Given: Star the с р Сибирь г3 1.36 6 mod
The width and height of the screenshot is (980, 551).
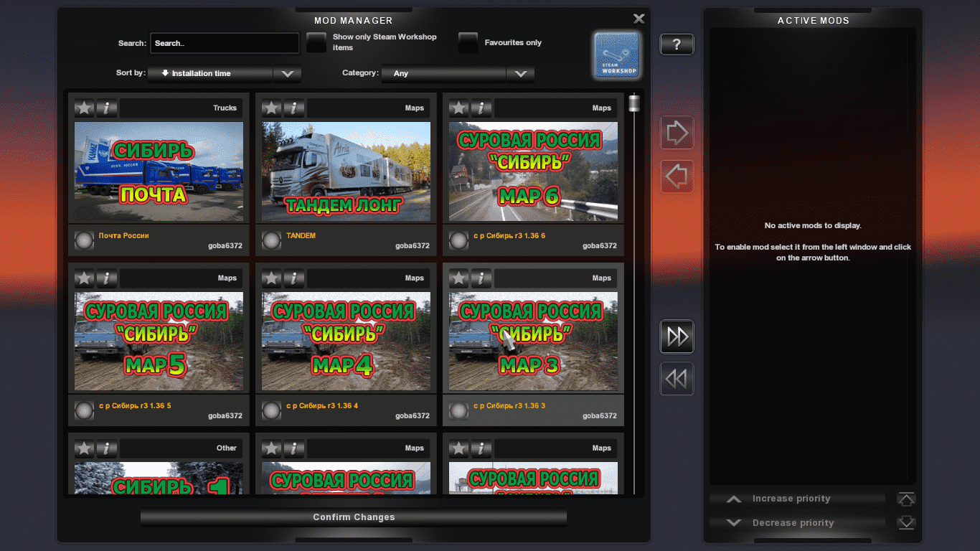Looking at the screenshot, I should point(459,108).
